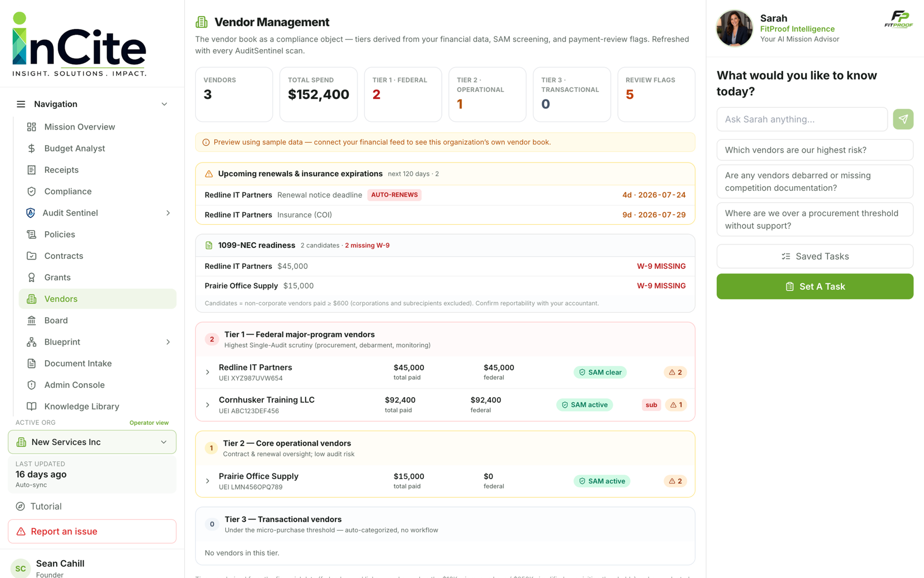The width and height of the screenshot is (924, 578).
Task: Open the Vendors page in the sidebar
Action: [98, 299]
